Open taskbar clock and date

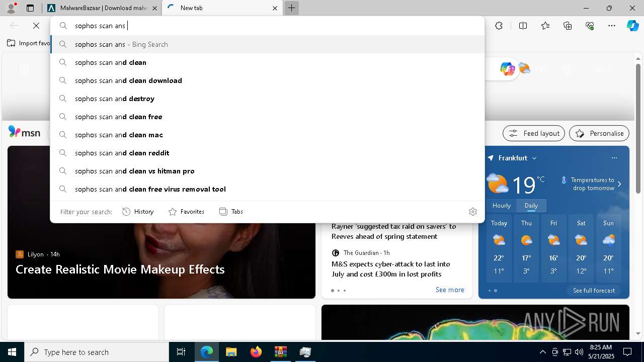600,352
